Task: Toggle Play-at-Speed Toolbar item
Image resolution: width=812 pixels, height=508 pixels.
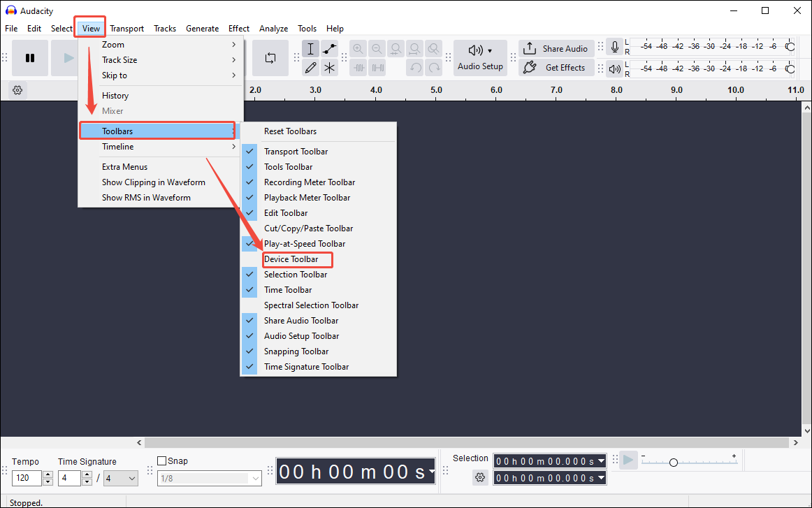Action: 319,243
